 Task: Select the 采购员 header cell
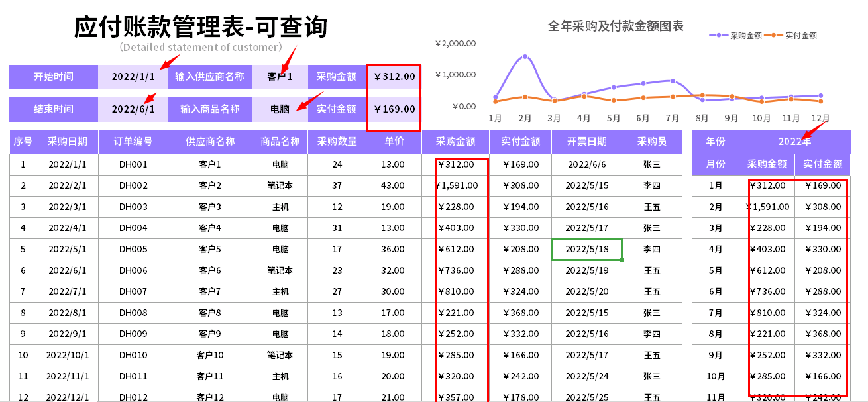(x=651, y=142)
